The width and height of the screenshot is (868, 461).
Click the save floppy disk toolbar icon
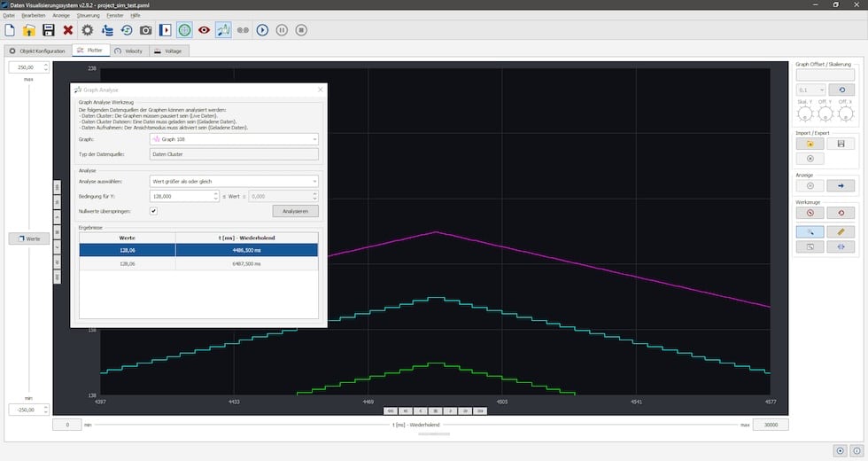(49, 30)
